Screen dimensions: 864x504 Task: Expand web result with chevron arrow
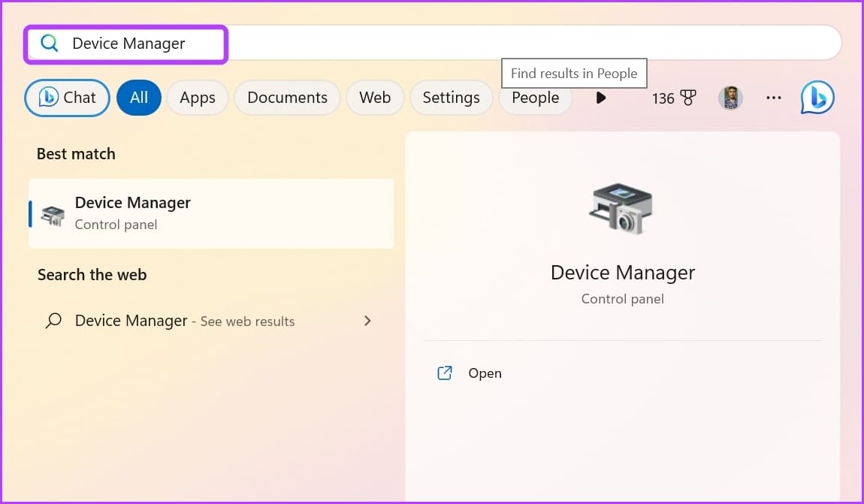pyautogui.click(x=367, y=321)
